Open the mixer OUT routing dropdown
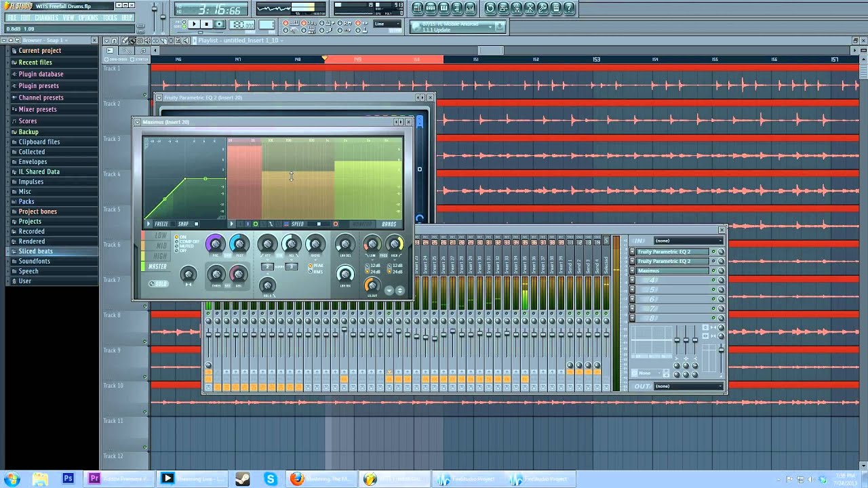This screenshot has height=488, width=868. 688,386
